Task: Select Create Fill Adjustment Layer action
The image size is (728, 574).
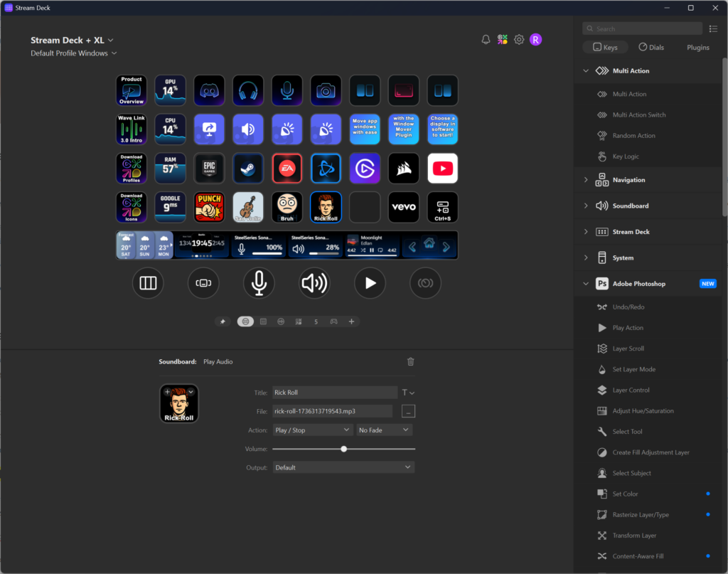Action: [x=651, y=452]
